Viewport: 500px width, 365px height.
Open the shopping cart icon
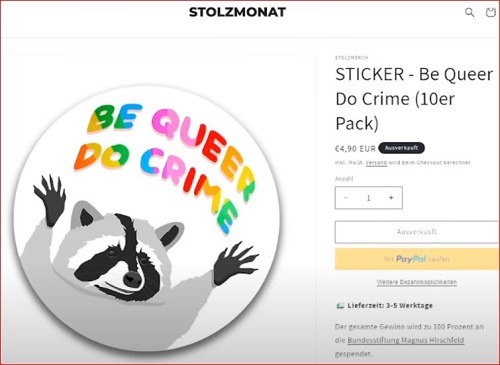click(x=490, y=13)
